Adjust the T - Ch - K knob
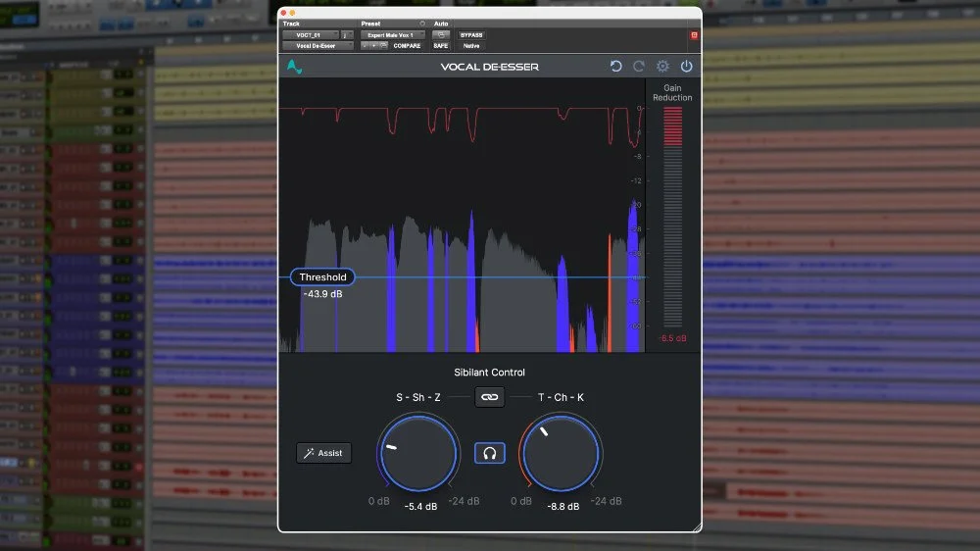This screenshot has height=551, width=980. (561, 453)
